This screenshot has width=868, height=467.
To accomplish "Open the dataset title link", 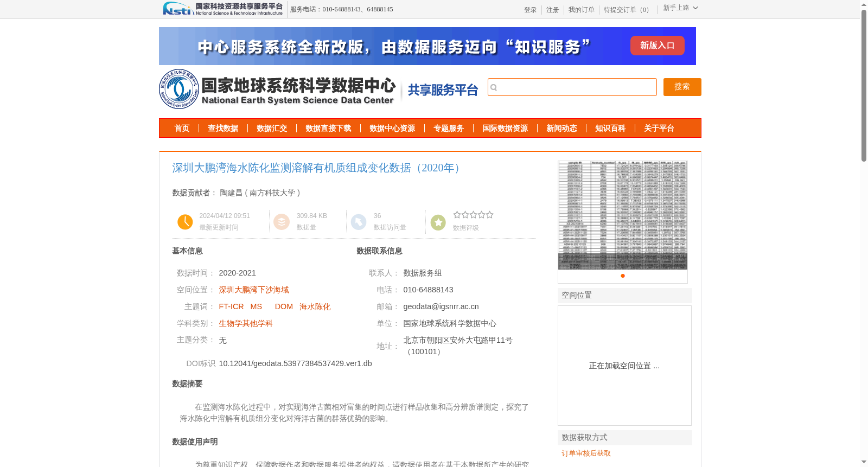I will point(318,168).
